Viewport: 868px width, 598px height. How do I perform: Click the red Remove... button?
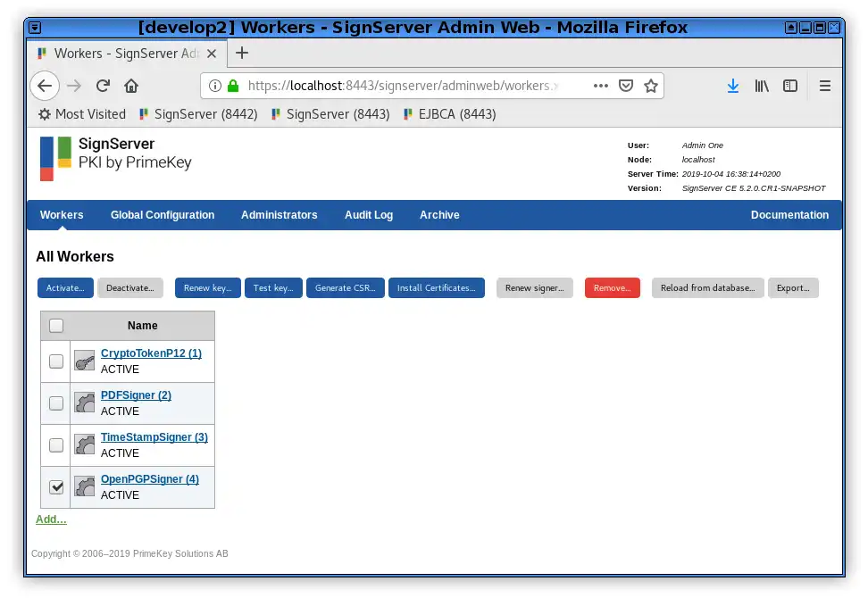click(613, 287)
